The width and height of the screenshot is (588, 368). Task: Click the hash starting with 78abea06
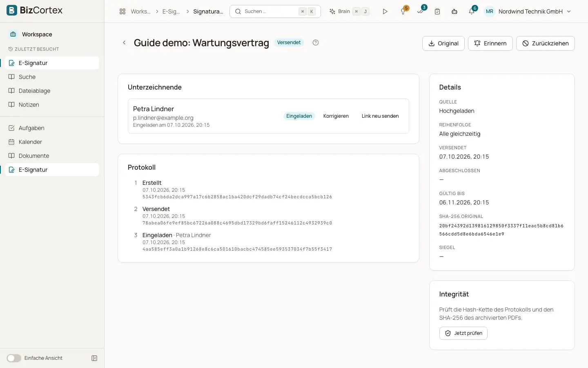[x=237, y=223]
